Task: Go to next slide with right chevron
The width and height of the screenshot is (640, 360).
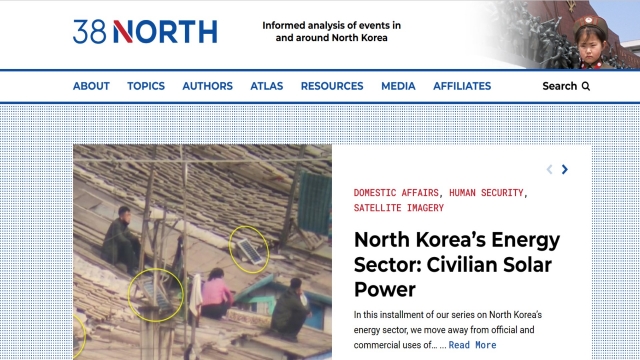Action: pyautogui.click(x=564, y=169)
